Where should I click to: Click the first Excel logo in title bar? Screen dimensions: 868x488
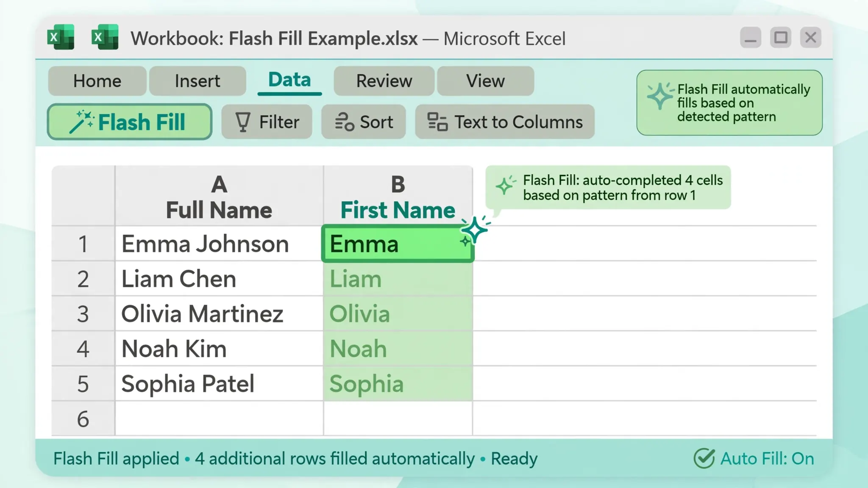61,38
